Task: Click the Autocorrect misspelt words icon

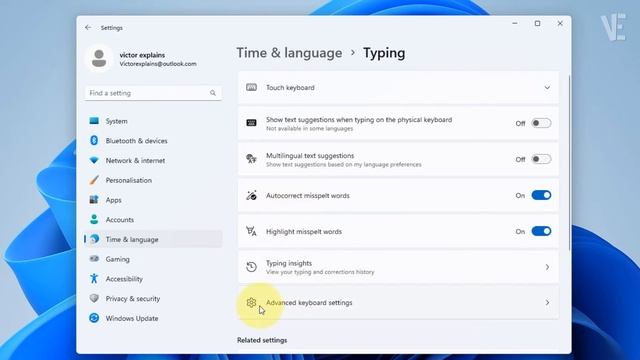Action: coord(251,196)
